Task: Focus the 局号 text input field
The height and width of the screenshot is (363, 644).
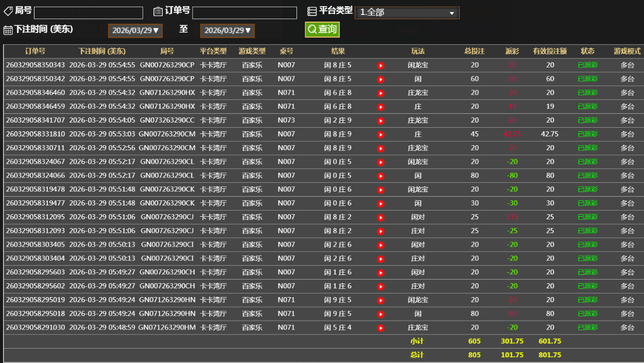Action: tap(89, 13)
